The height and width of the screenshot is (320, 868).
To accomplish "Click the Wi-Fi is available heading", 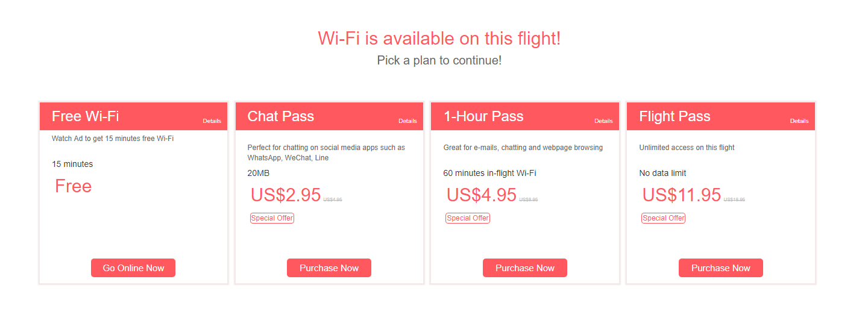I will [439, 39].
